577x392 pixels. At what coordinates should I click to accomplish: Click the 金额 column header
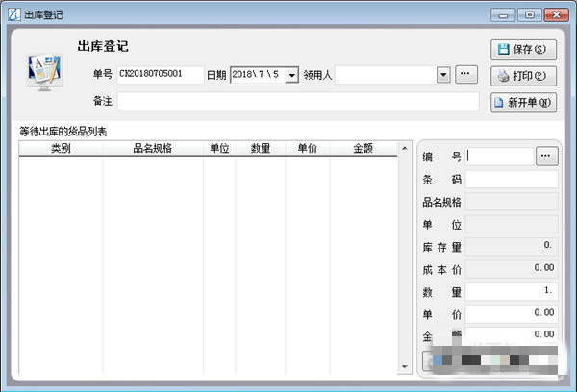pyautogui.click(x=364, y=149)
